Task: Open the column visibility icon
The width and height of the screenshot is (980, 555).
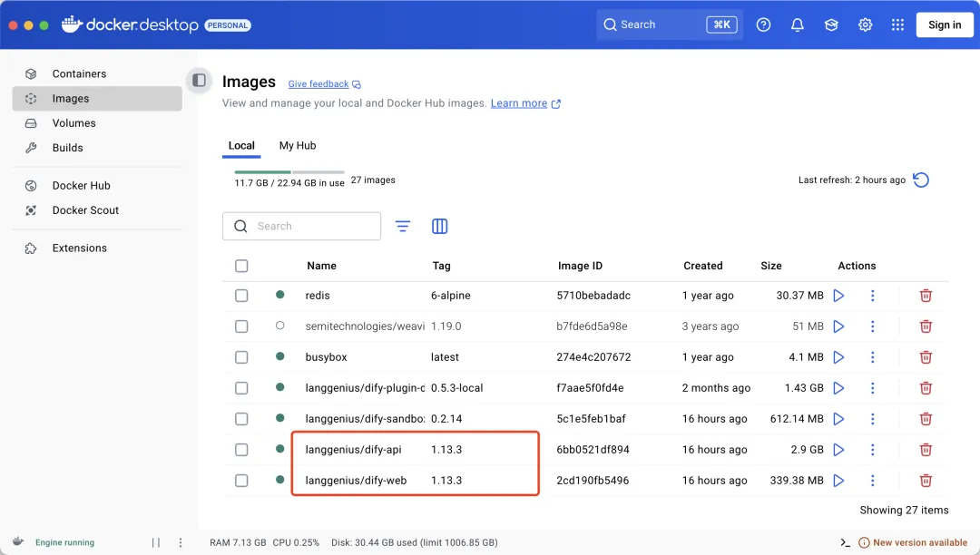Action: [439, 226]
